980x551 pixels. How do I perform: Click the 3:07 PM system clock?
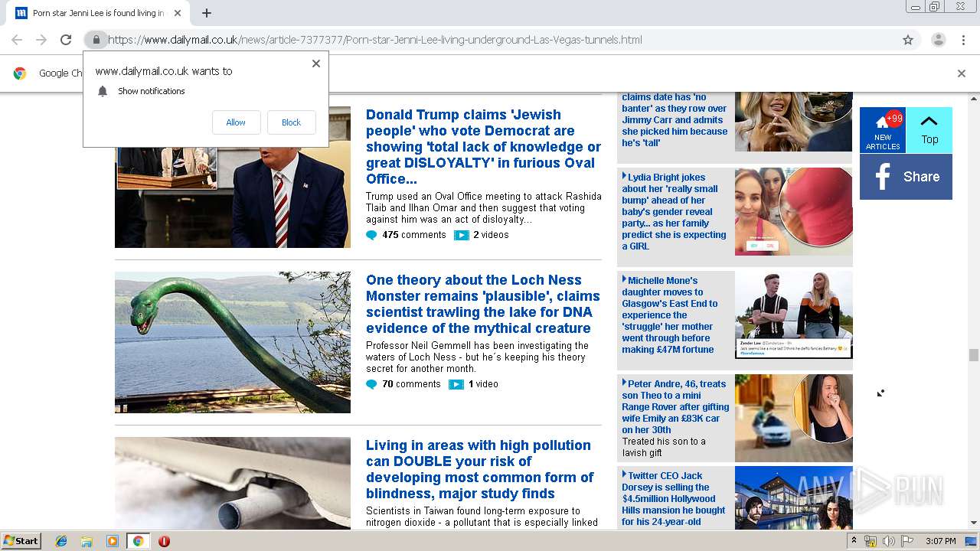point(940,541)
